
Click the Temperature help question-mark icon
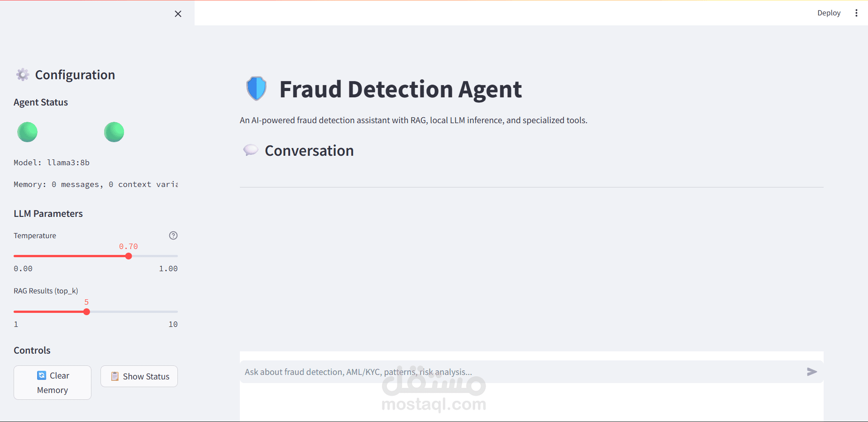tap(173, 235)
